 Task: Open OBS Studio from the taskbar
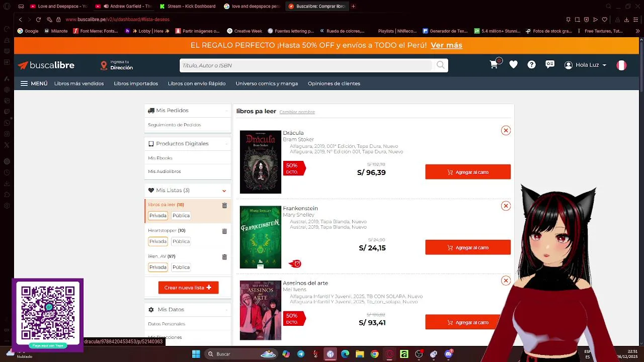(419, 354)
